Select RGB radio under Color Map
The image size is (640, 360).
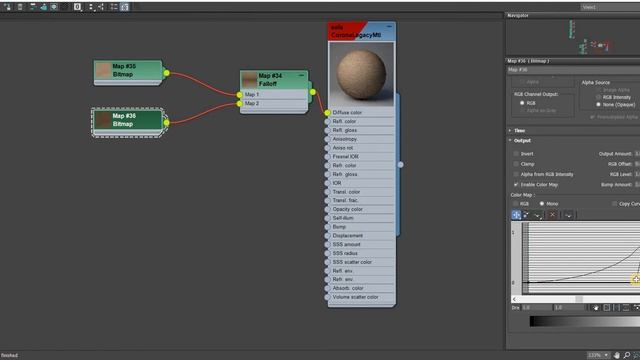[x=516, y=204]
